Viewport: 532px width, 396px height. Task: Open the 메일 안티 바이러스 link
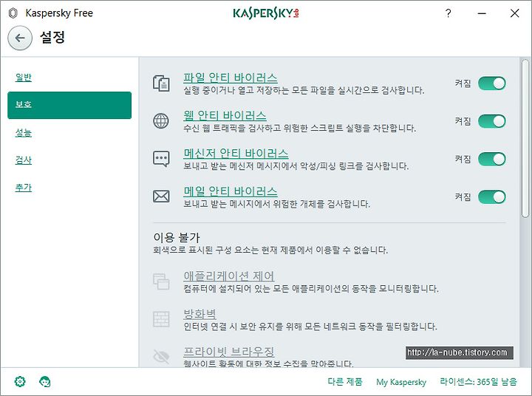pyautogui.click(x=231, y=191)
